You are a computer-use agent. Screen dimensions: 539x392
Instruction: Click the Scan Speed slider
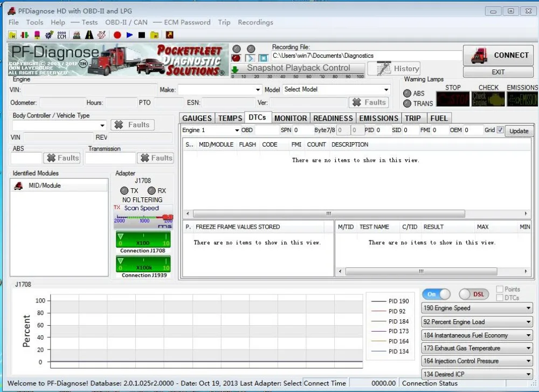143,217
